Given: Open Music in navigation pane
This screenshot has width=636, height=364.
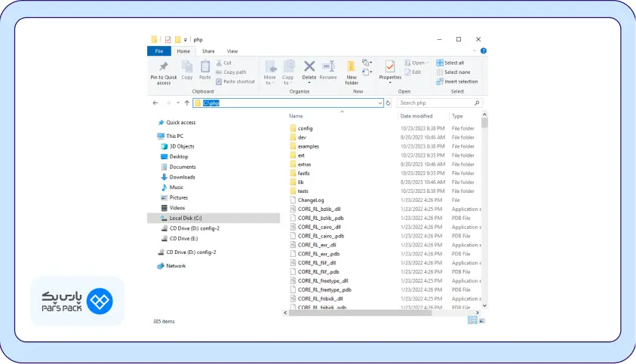Looking at the screenshot, I should coord(172,187).
